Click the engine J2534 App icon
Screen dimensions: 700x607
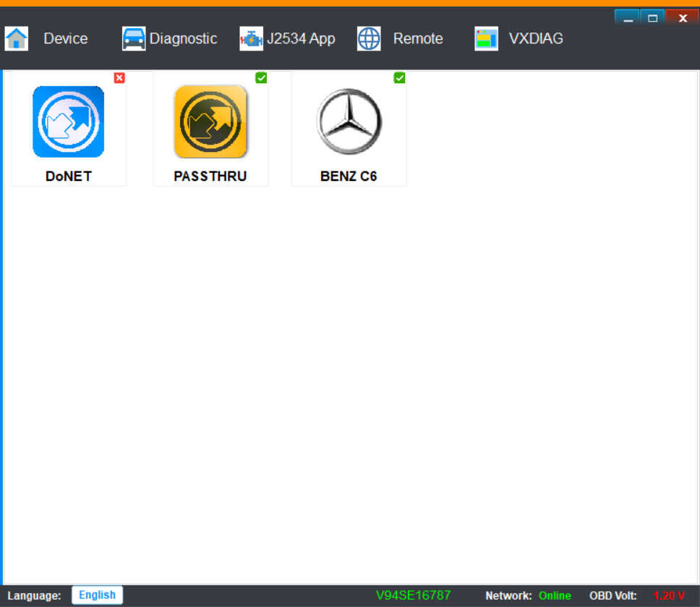[252, 39]
